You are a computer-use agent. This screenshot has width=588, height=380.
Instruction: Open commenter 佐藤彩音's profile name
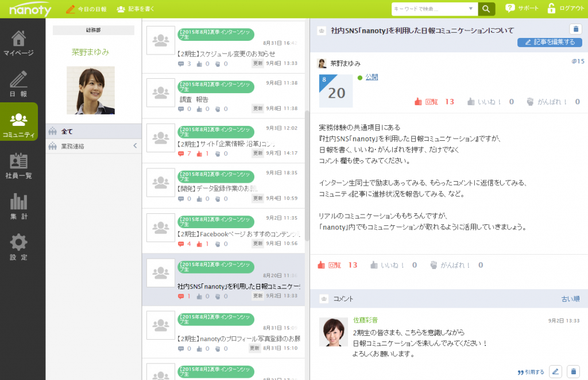click(365, 320)
